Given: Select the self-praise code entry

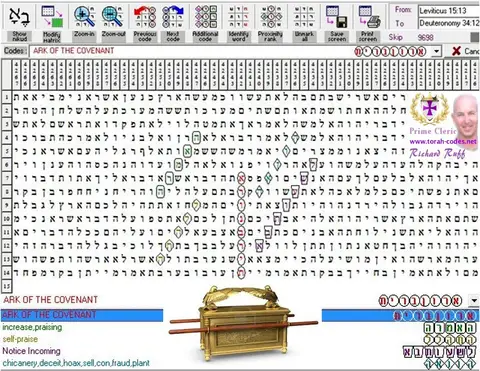Looking at the screenshot, I should coord(20,339).
